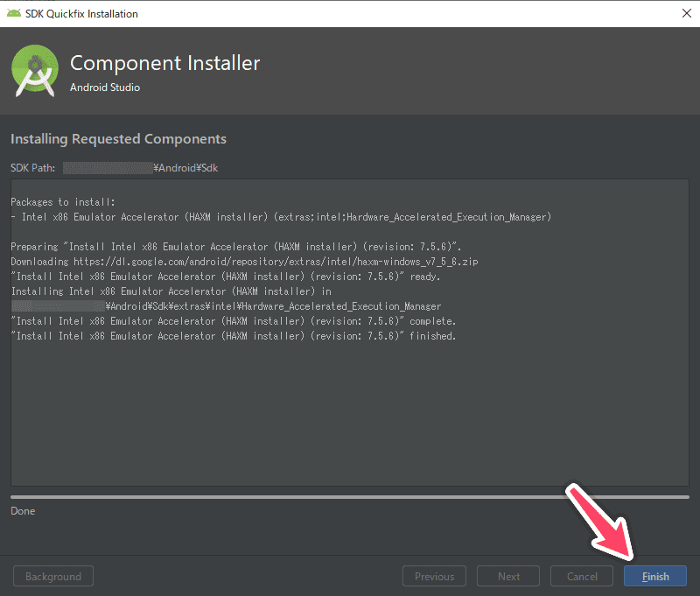
Task: Click the 'Installing Intel x86 Emulator Accelerator' log line
Action: (171, 291)
